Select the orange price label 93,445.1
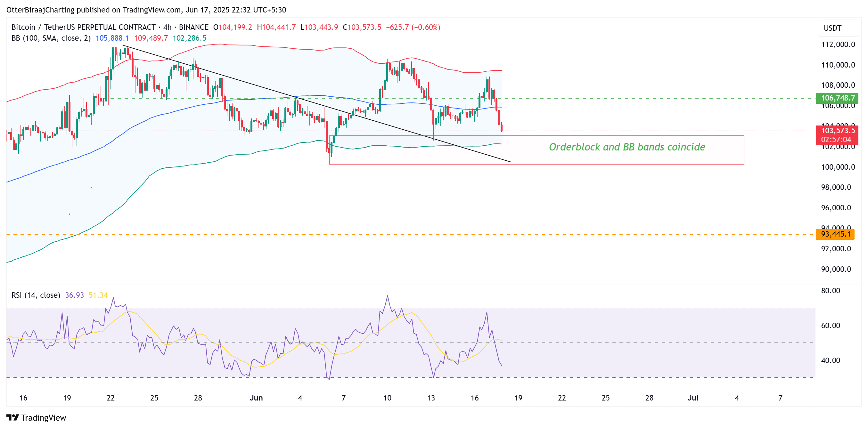868x429 pixels. [x=838, y=234]
